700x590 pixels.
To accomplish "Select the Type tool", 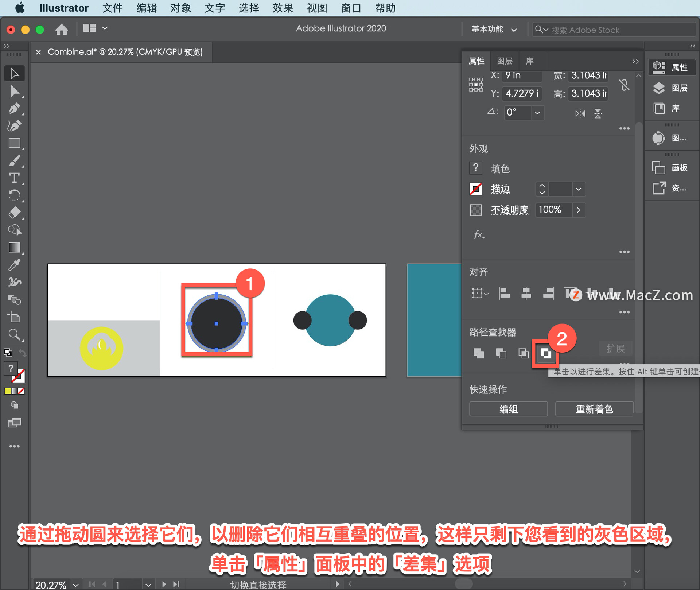I will tap(14, 178).
